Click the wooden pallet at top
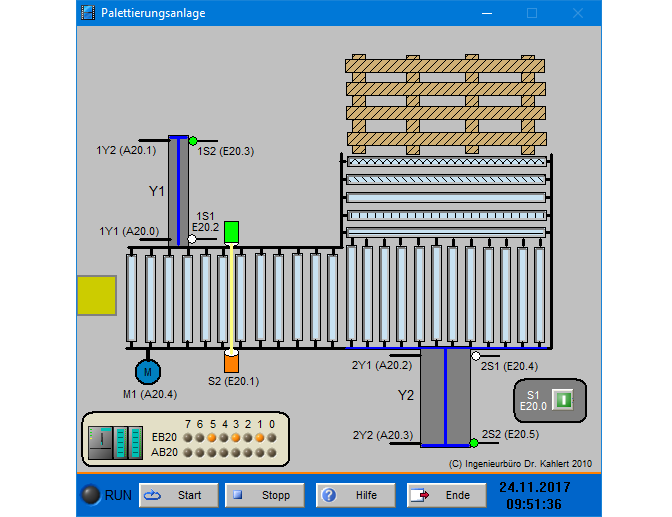The image size is (672, 517). click(x=446, y=104)
